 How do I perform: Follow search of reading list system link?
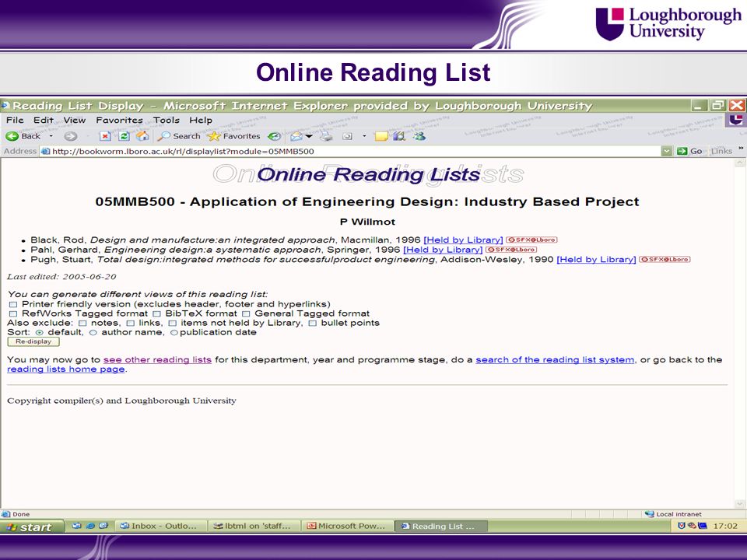(x=555, y=359)
